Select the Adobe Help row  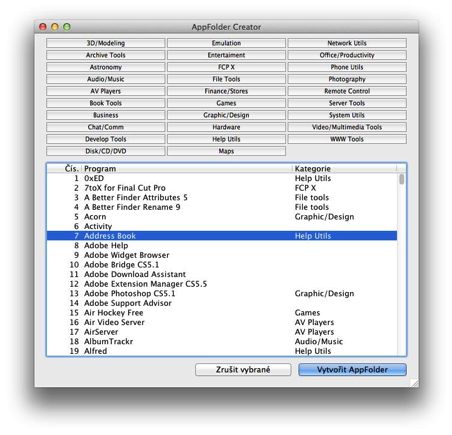click(x=222, y=245)
